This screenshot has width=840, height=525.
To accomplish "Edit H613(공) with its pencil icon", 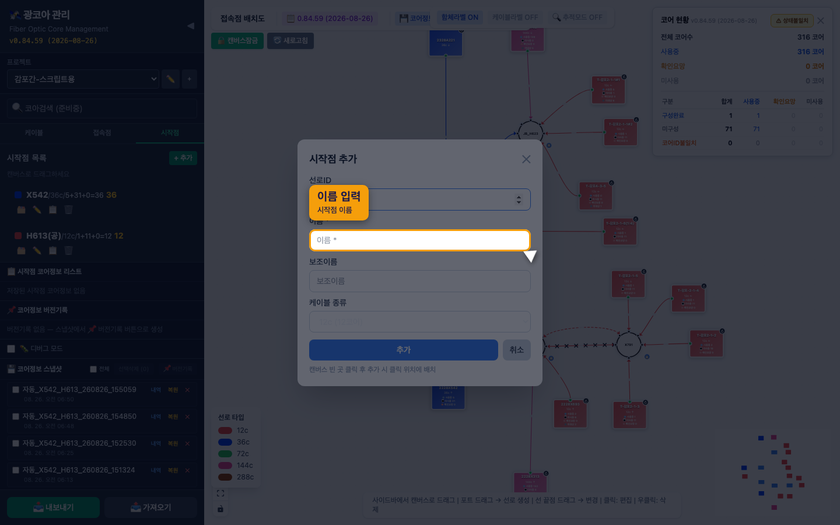I will 37,250.
